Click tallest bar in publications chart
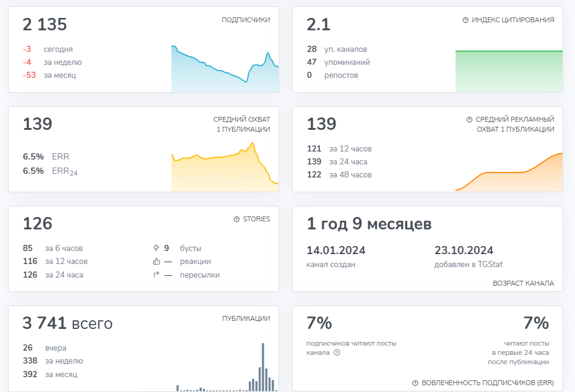Viewport: 575px width, 392px height. click(263, 367)
